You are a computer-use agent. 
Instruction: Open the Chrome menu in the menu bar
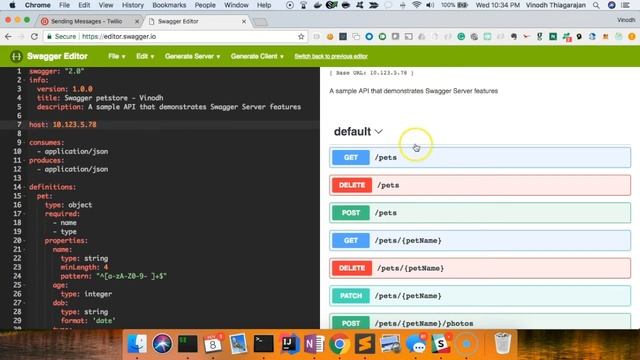38,5
